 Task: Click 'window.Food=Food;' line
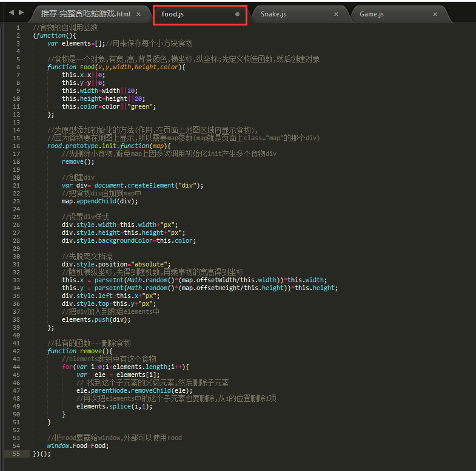(x=78, y=446)
